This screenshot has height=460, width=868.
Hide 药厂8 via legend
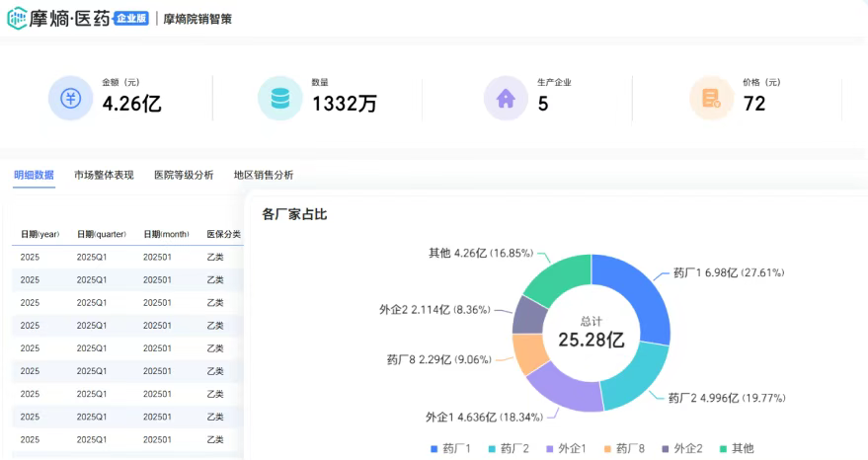[x=623, y=448]
